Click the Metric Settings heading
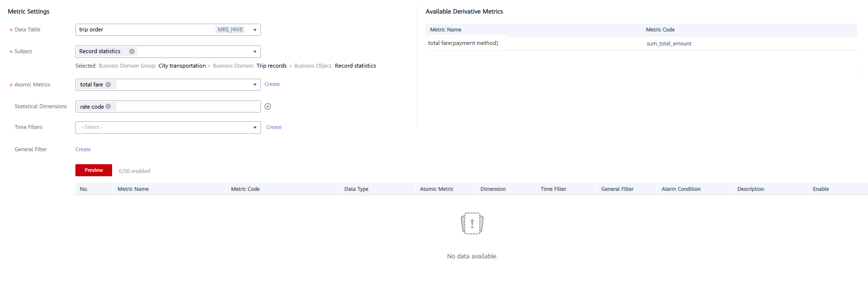This screenshot has height=284, width=868. click(x=29, y=11)
